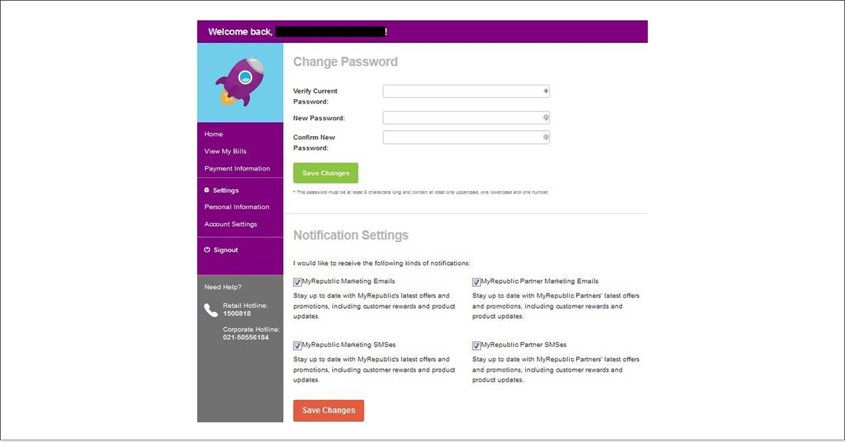Click MyRepublic Marketing SMSes label text
The height and width of the screenshot is (442, 845).
click(x=349, y=345)
